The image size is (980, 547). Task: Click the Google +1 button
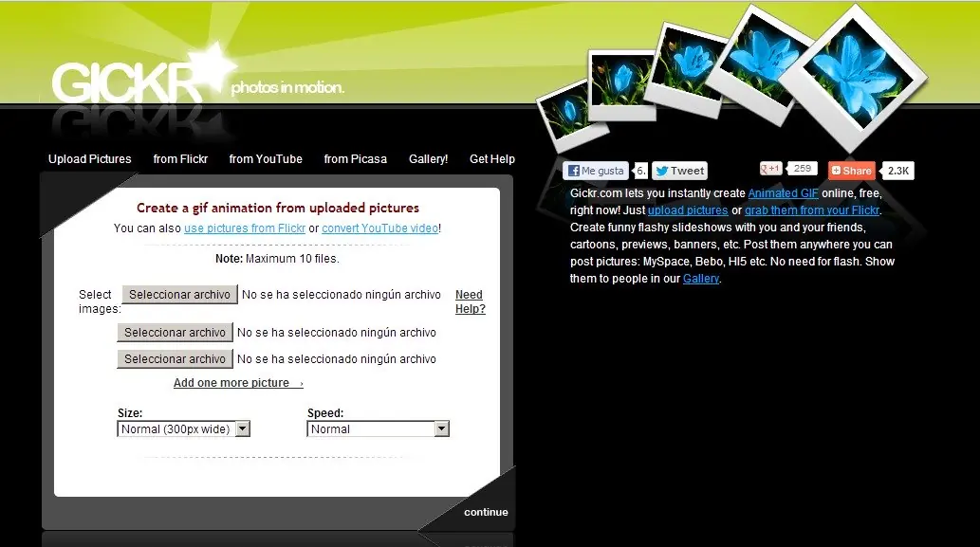point(770,169)
